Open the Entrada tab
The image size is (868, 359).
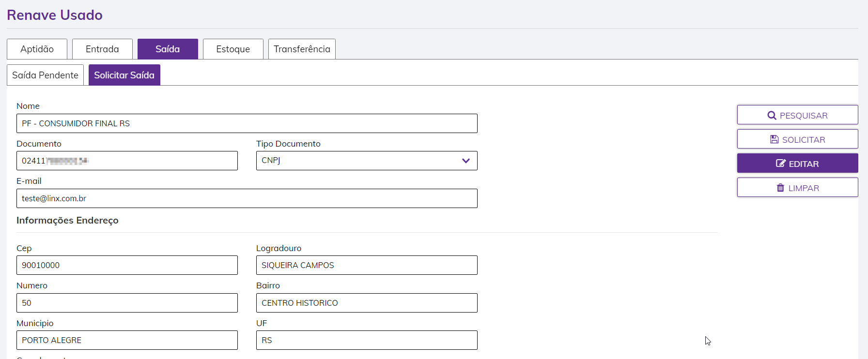[102, 49]
